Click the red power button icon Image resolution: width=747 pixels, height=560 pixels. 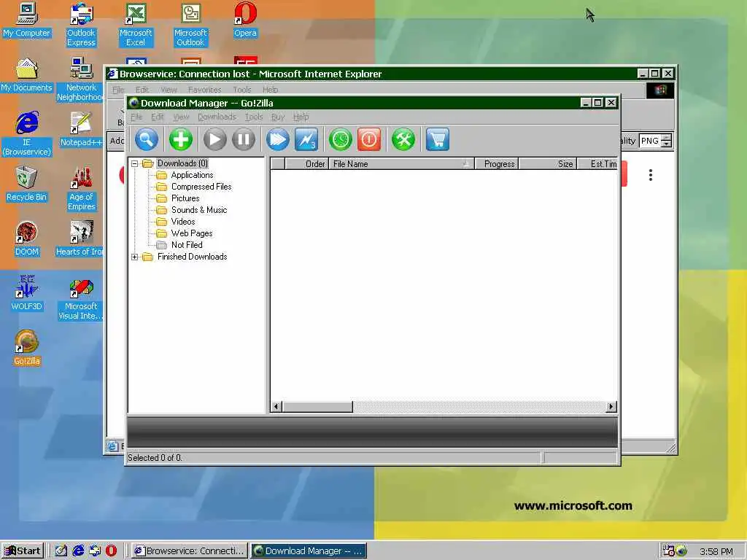click(x=369, y=139)
